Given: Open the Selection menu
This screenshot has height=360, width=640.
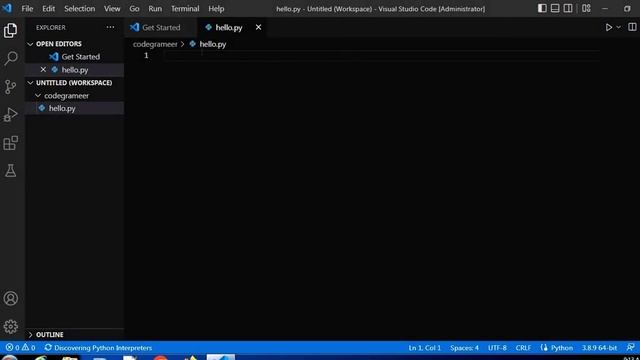Looking at the screenshot, I should pos(79,9).
